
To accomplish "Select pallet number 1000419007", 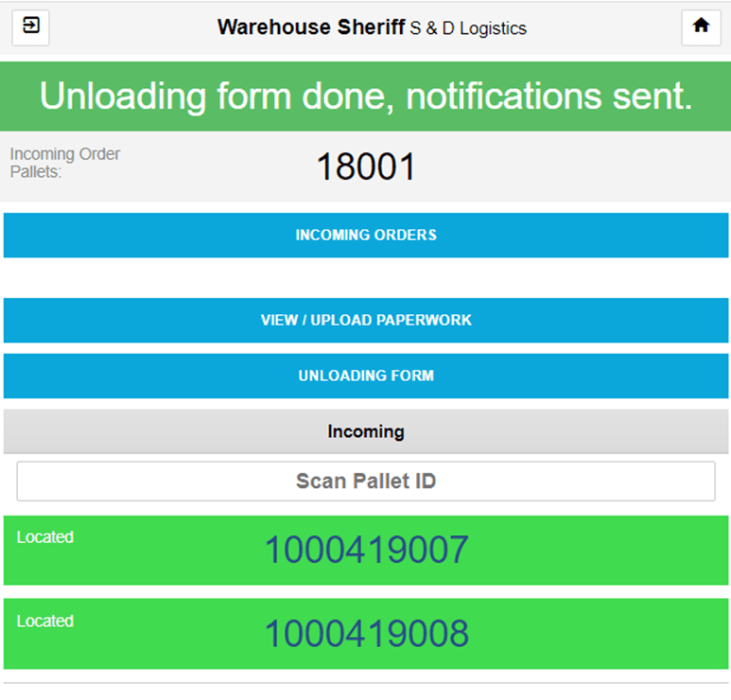I will [x=366, y=550].
